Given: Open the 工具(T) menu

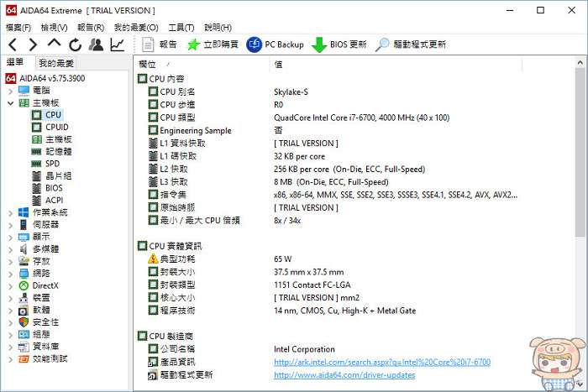Looking at the screenshot, I should (x=181, y=28).
